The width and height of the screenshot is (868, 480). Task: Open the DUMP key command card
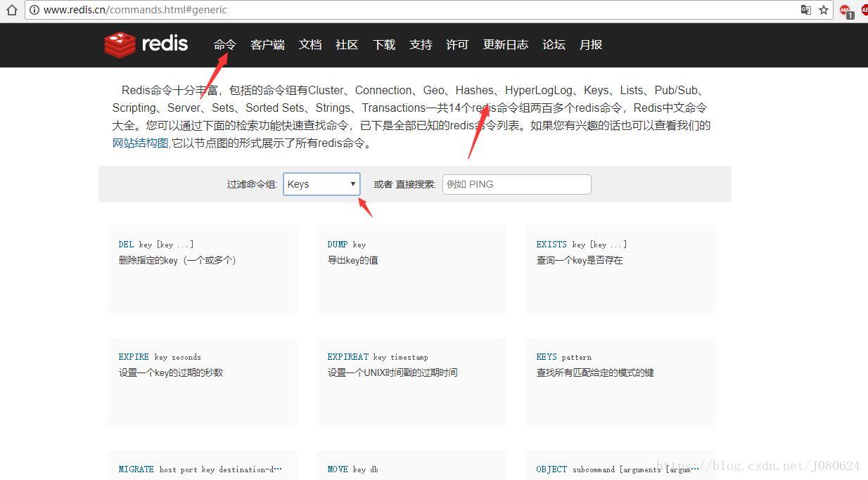pos(411,270)
